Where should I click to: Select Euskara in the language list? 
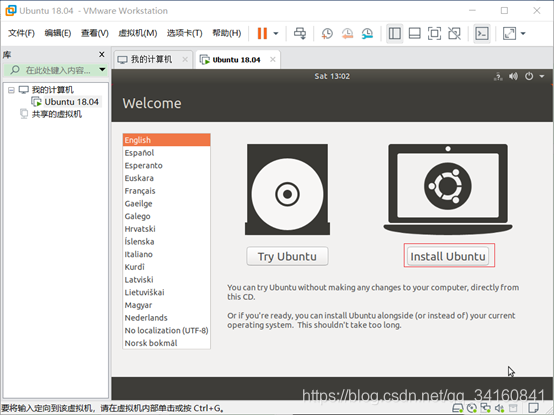click(x=167, y=178)
